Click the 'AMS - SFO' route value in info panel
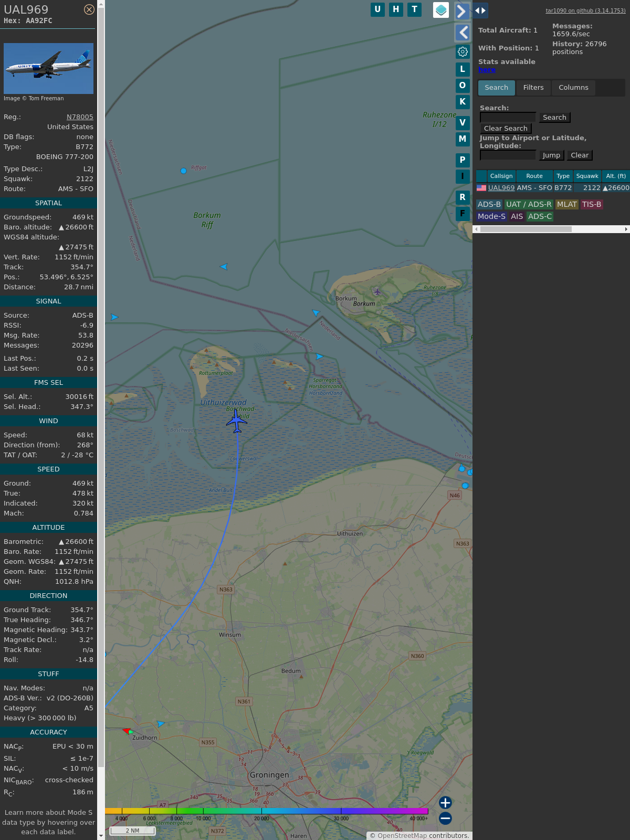The height and width of the screenshot is (840, 630). [x=76, y=189]
